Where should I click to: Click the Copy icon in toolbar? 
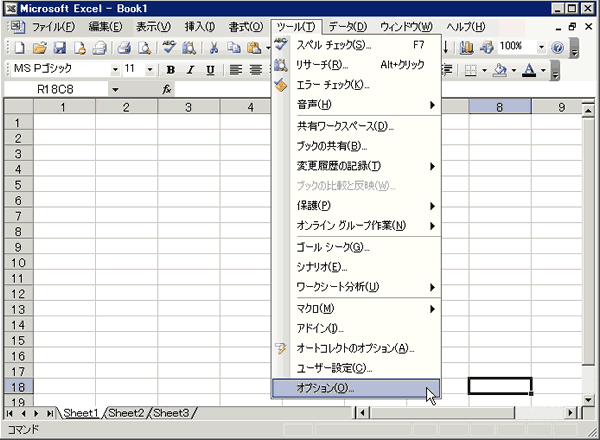click(x=233, y=48)
